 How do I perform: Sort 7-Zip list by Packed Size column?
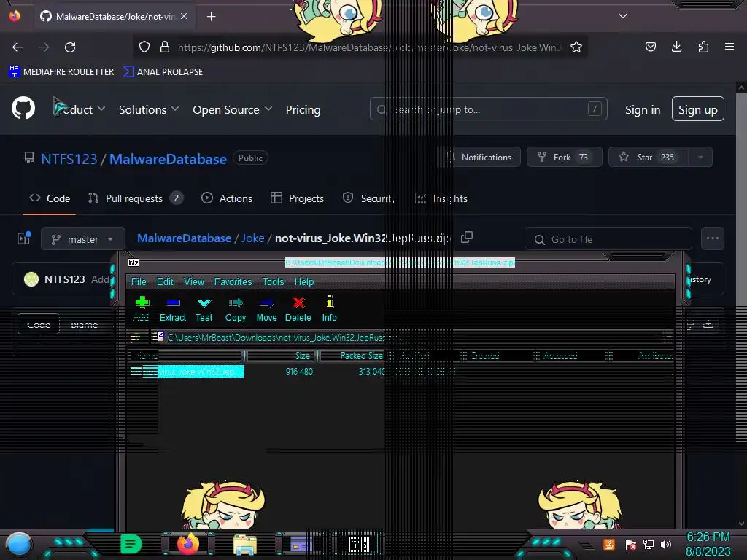click(352, 356)
